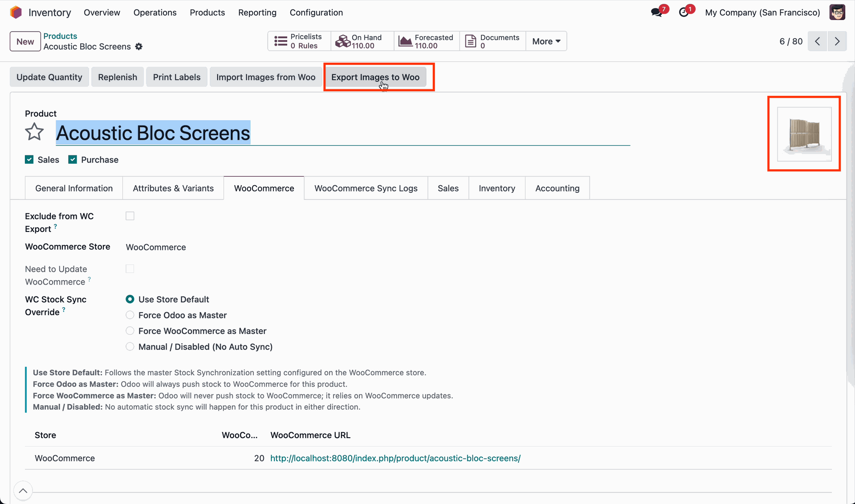855x504 pixels.
Task: Show help tooltip for WC Stock Sync Override
Action: coord(64,309)
